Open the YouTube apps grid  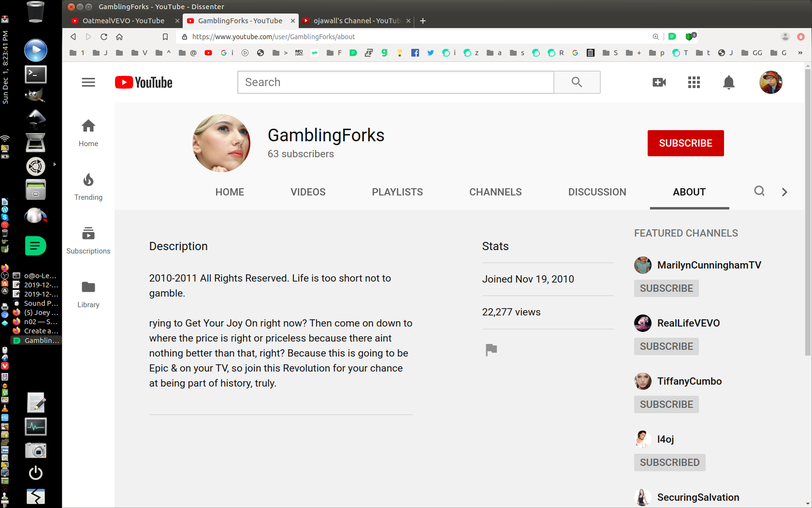694,82
